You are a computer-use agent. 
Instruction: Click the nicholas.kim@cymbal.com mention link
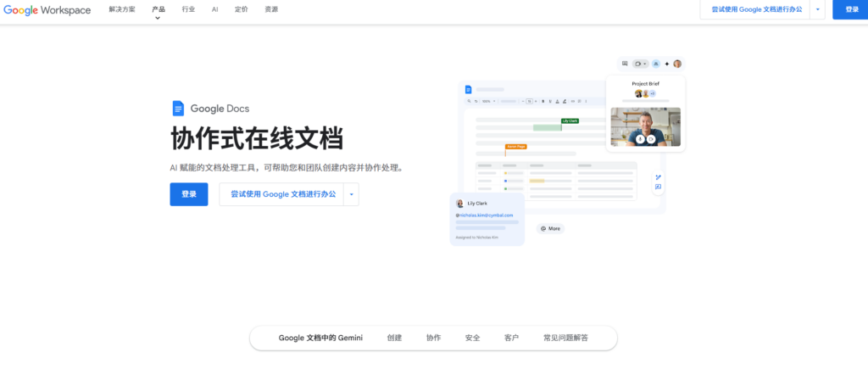486,215
